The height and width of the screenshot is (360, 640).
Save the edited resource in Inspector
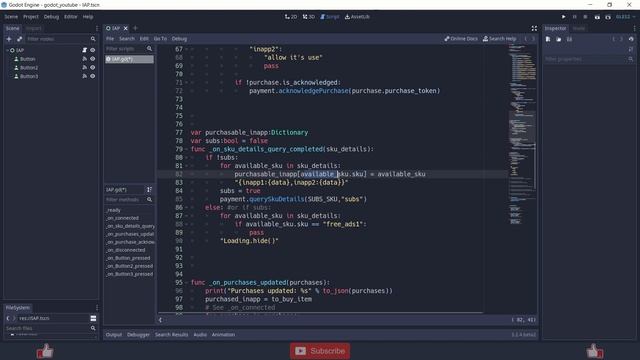point(569,39)
